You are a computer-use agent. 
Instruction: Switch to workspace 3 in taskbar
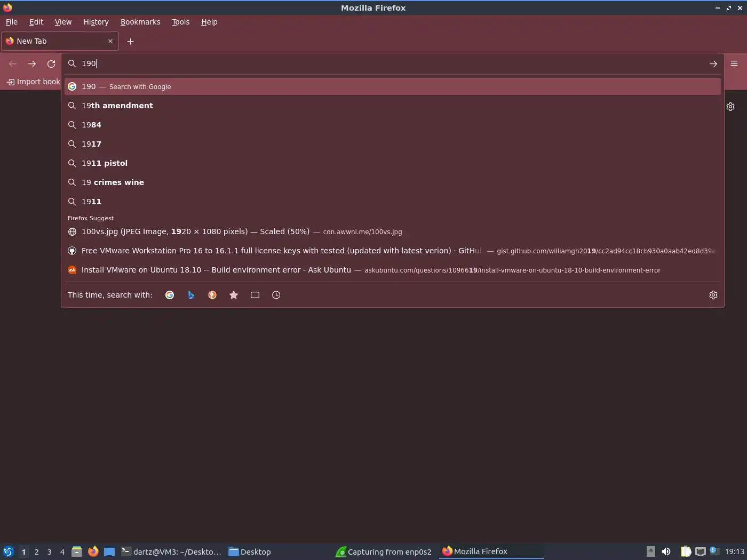click(x=49, y=552)
